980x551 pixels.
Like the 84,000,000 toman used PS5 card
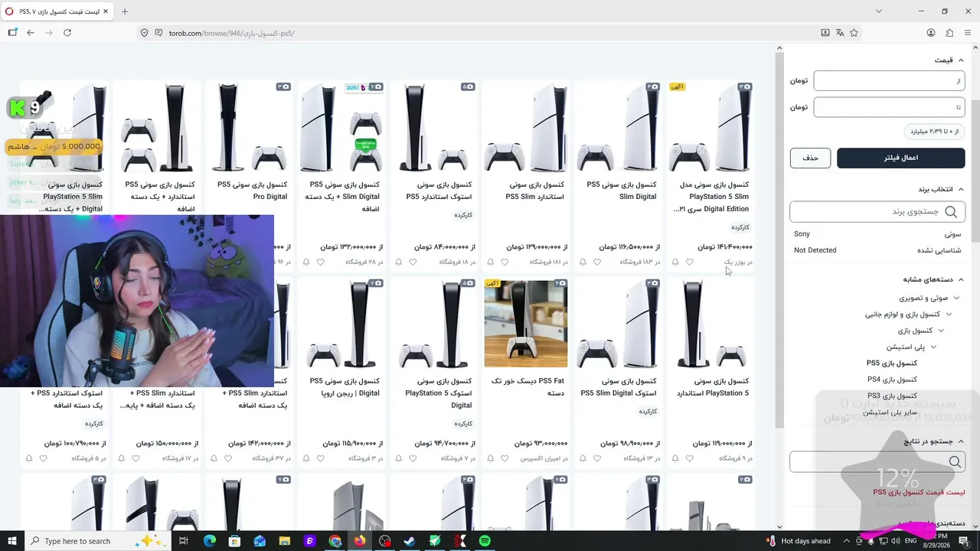coord(413,262)
